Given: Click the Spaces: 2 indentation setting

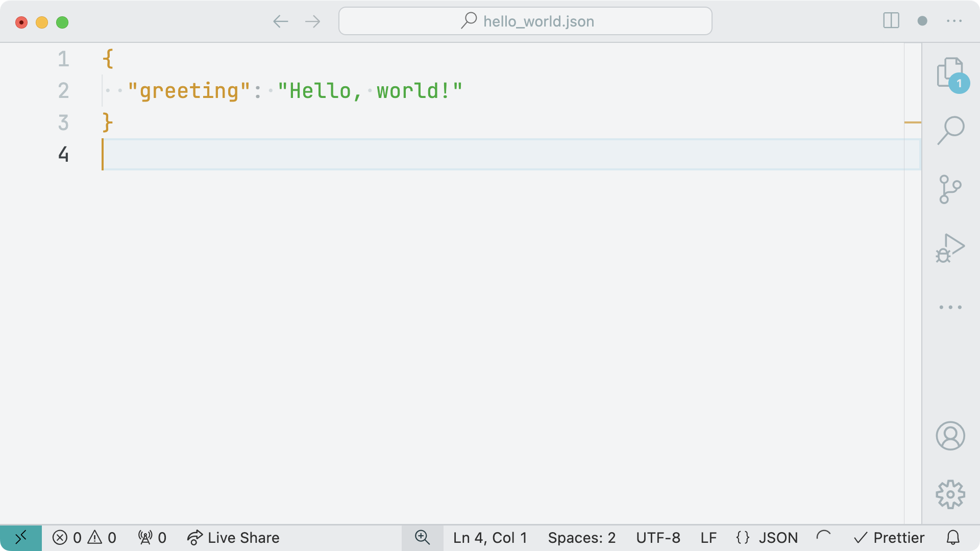Looking at the screenshot, I should point(581,538).
